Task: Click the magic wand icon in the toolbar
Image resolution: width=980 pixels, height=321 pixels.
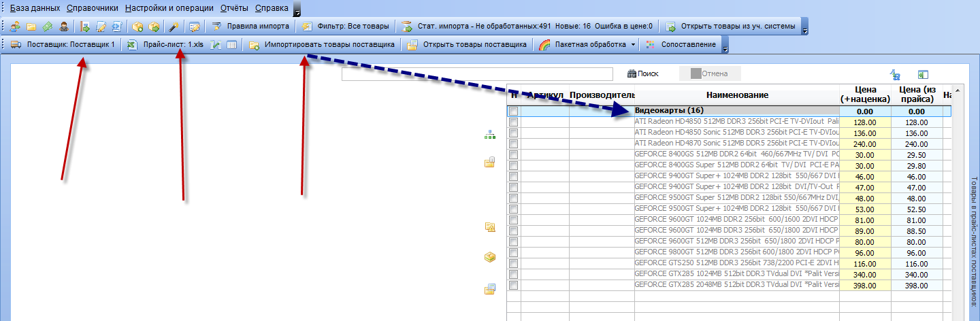Action: pyautogui.click(x=174, y=27)
